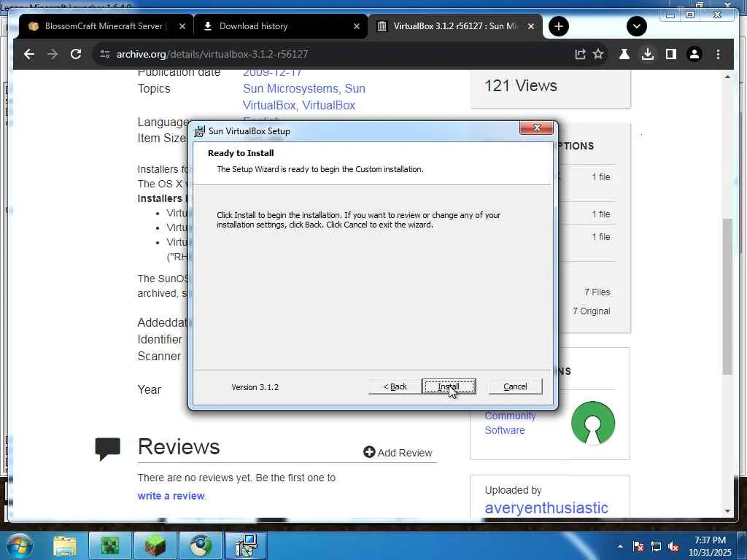Reload the archive.org page

tap(76, 54)
